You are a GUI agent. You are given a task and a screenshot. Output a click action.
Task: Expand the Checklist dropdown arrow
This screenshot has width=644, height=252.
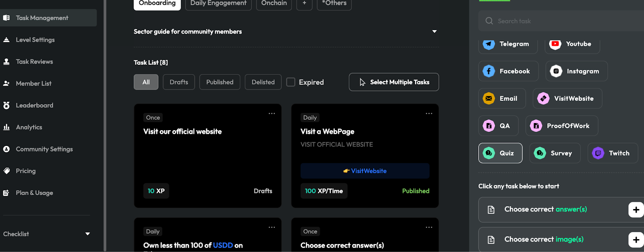coord(87,234)
